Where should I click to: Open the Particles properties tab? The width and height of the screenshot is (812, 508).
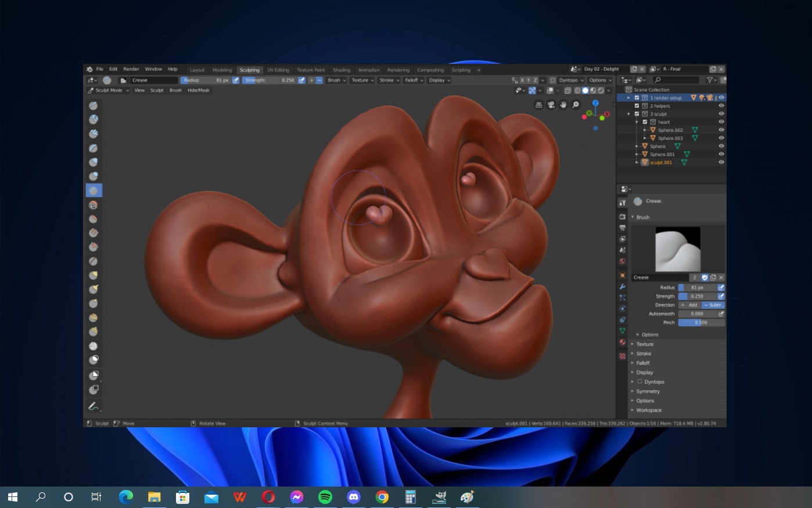(623, 298)
